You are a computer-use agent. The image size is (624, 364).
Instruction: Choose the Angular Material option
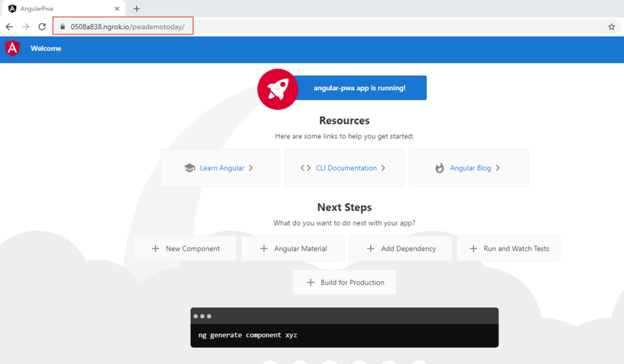point(293,249)
